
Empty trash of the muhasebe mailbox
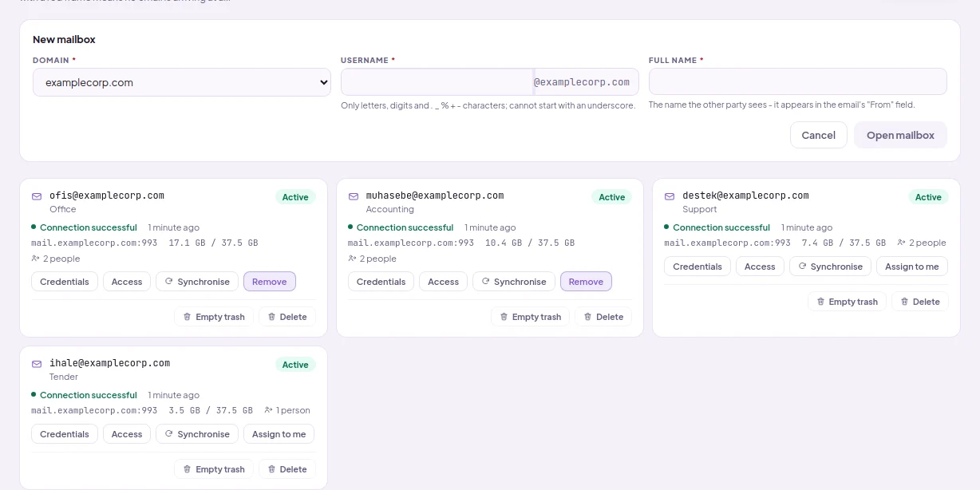pos(531,317)
